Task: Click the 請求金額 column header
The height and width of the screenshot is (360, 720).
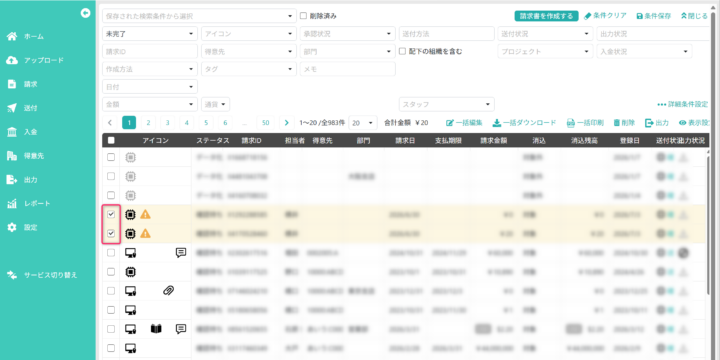Action: pyautogui.click(x=494, y=141)
